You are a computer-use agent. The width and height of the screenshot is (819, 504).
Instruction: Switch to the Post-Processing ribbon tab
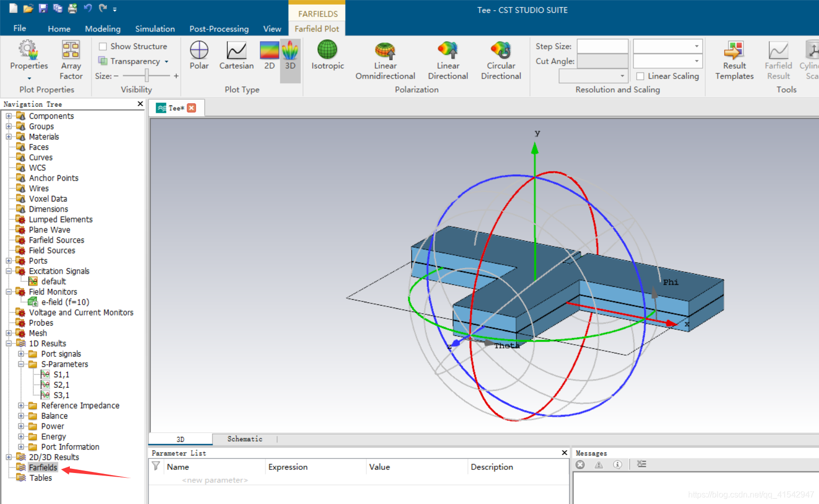point(219,29)
